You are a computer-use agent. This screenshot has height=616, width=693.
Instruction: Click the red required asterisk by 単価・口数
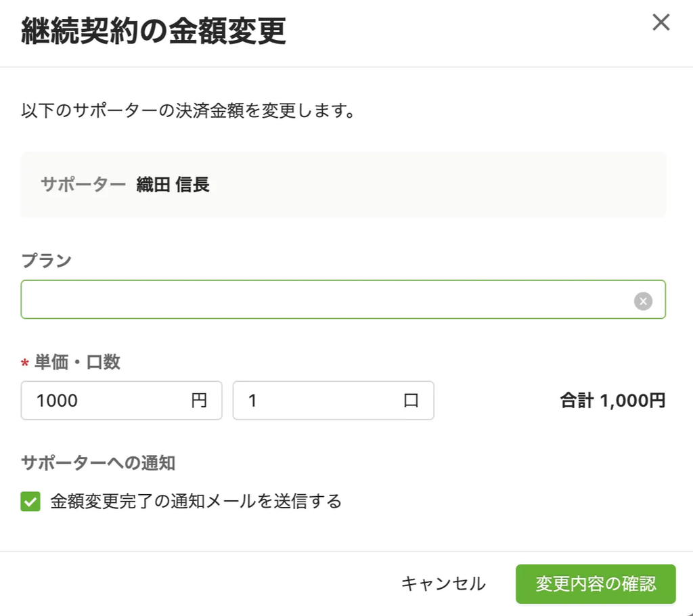(25, 363)
